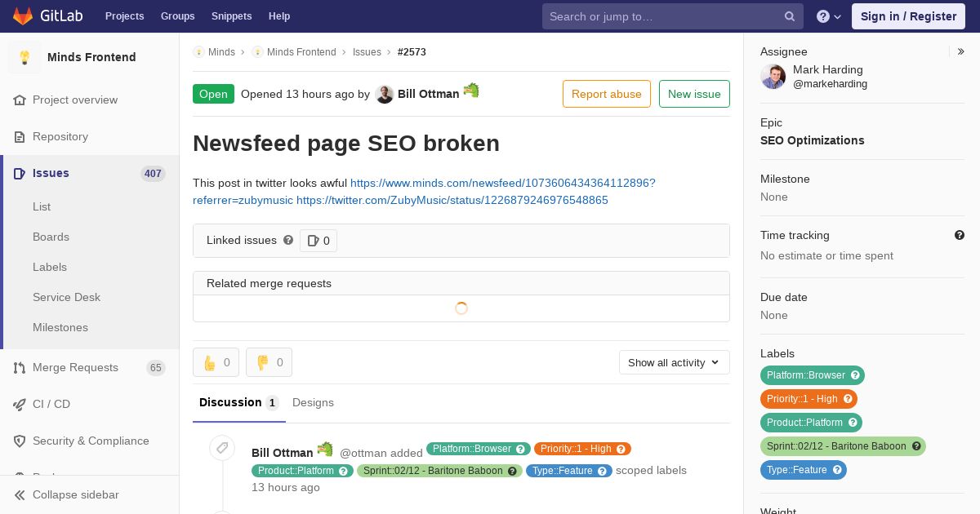Click the GitLab fox logo
The image size is (980, 514).
click(x=23, y=16)
